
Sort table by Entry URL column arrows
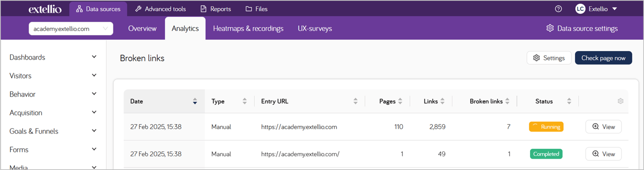click(355, 101)
